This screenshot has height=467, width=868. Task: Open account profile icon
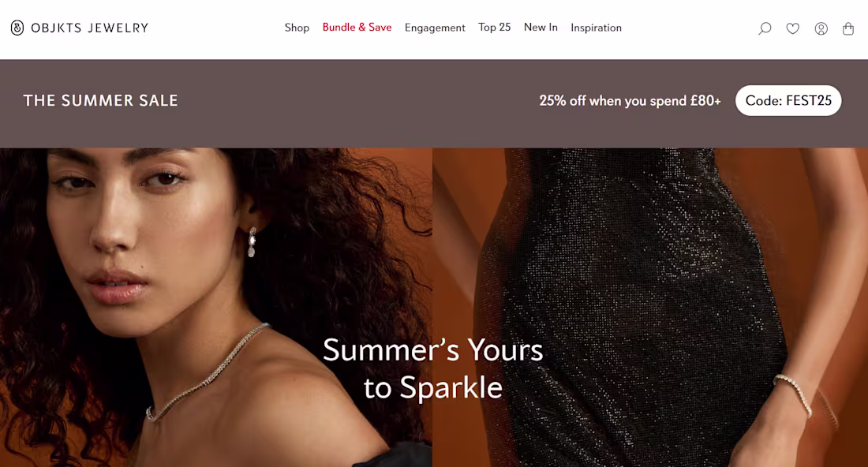[x=821, y=28]
